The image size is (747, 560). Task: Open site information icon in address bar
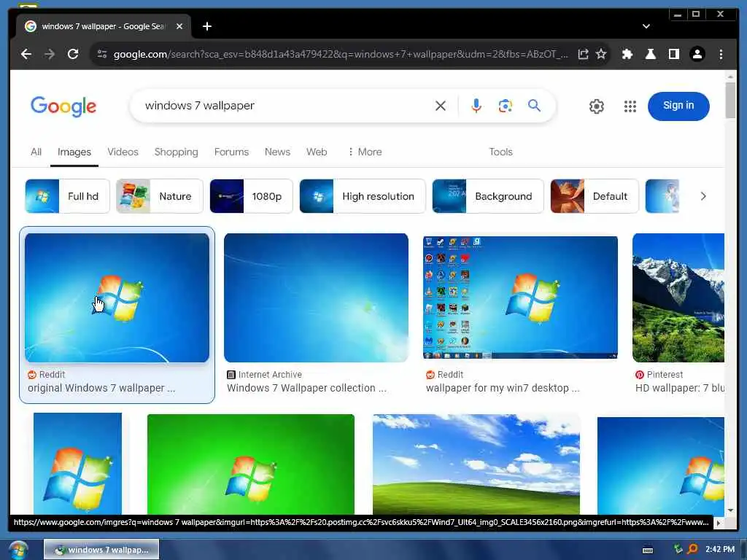tap(102, 54)
